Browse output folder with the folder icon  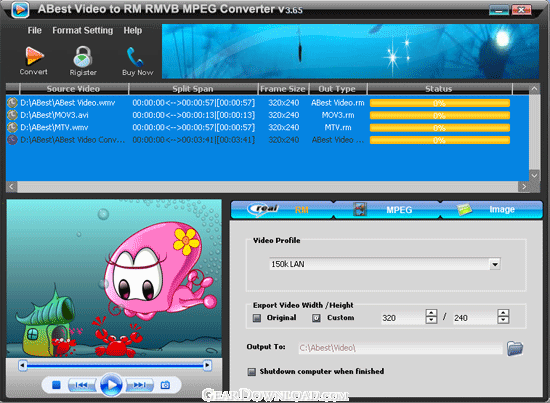(515, 348)
